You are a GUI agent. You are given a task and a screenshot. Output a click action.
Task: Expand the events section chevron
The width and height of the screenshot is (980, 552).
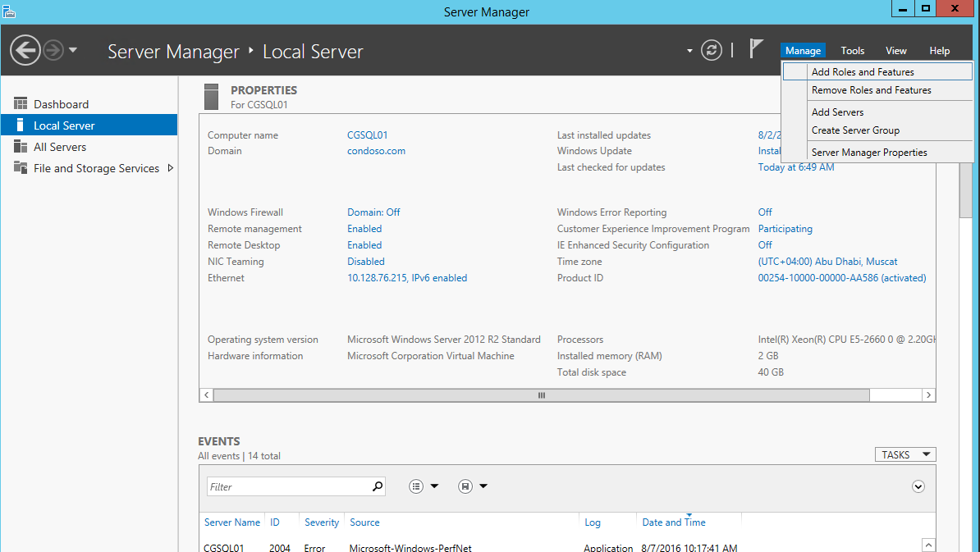(918, 486)
